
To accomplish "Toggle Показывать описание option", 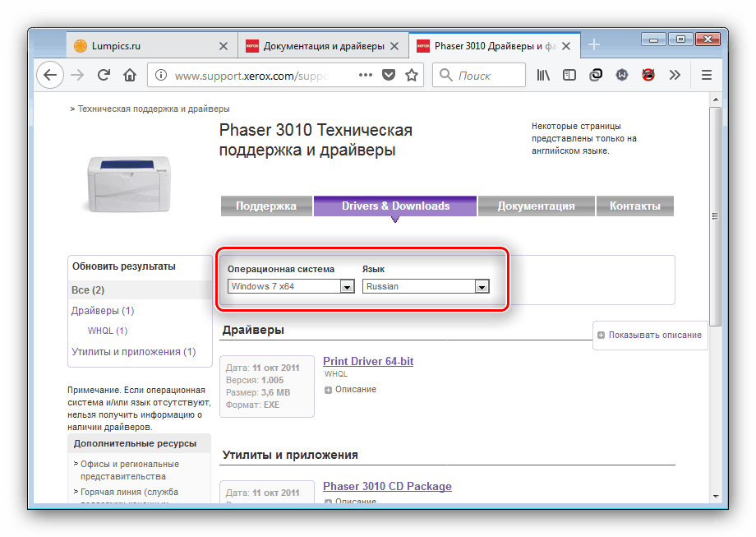I will coord(649,335).
